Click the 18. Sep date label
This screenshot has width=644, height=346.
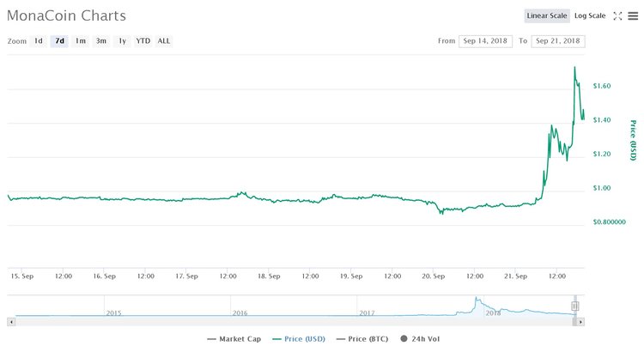(x=269, y=276)
